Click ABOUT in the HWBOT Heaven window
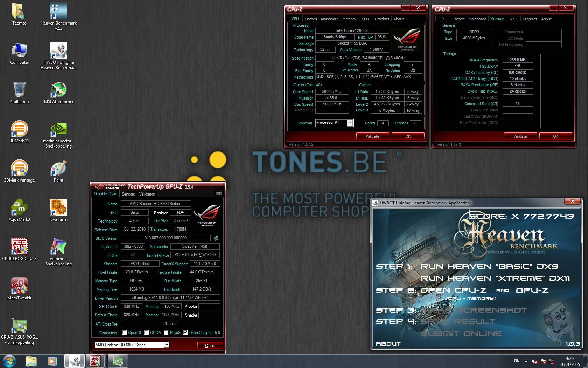 388,344
